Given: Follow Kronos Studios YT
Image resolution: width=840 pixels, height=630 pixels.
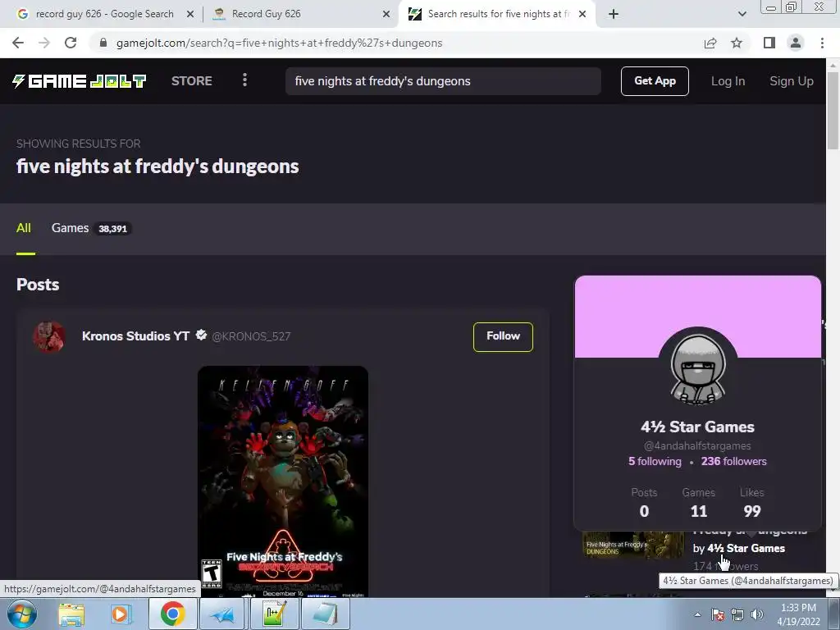Looking at the screenshot, I should pyautogui.click(x=503, y=336).
